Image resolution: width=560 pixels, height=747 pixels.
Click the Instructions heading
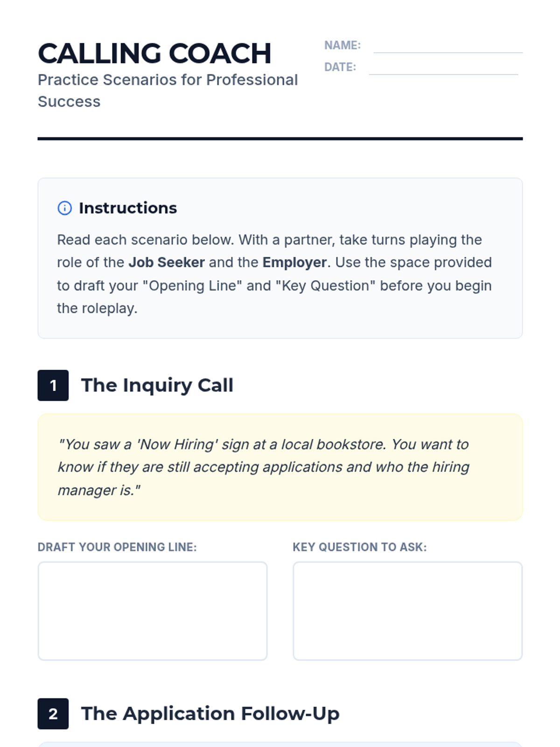(128, 208)
